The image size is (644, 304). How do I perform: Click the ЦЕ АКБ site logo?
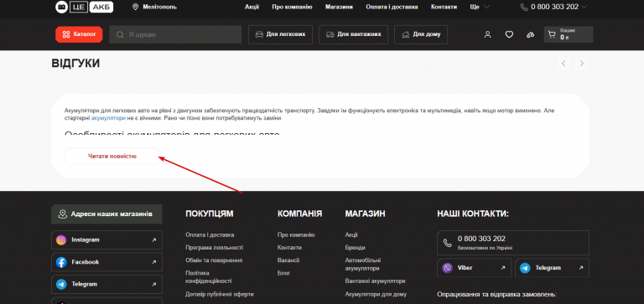click(84, 7)
